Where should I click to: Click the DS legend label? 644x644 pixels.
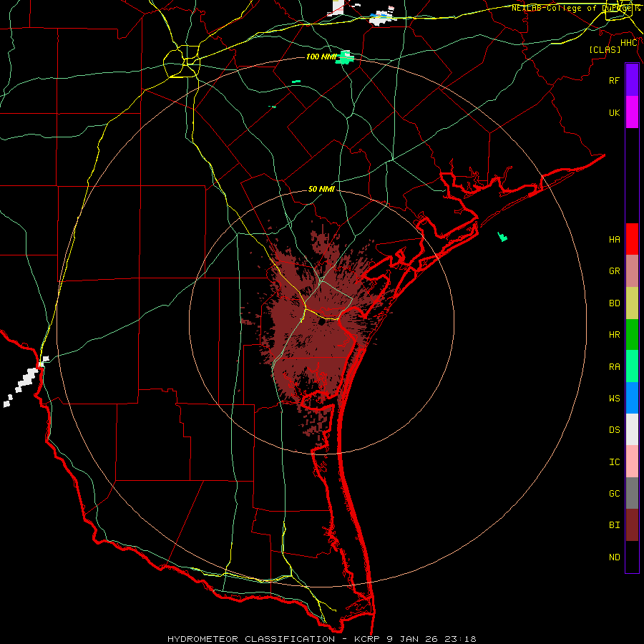click(x=614, y=430)
